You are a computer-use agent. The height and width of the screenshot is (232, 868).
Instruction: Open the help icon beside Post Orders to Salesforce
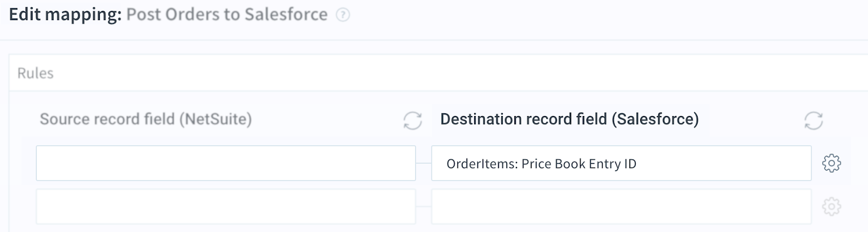click(343, 15)
